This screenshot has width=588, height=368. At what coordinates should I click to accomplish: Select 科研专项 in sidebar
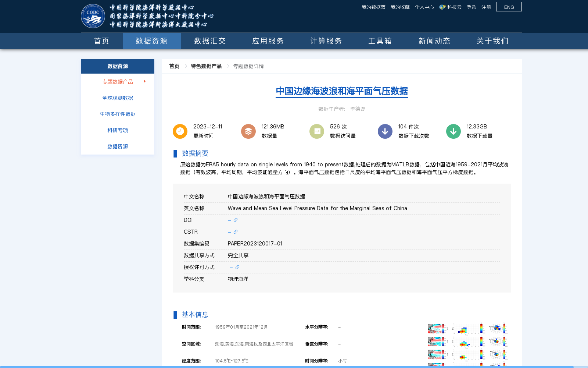118,130
